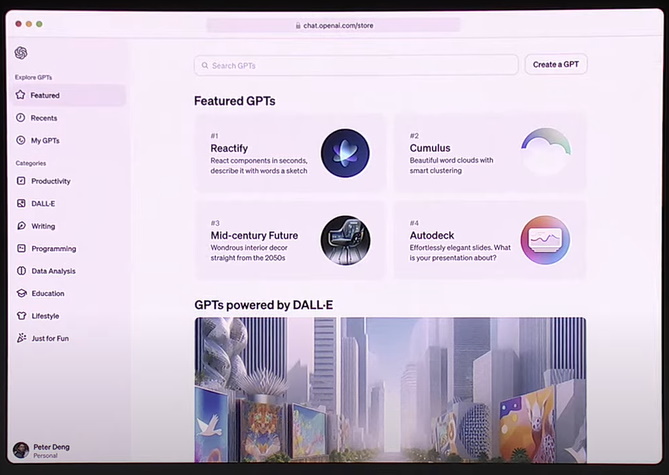Image resolution: width=669 pixels, height=475 pixels.
Task: Click the Productivity category icon
Action: pos(21,181)
